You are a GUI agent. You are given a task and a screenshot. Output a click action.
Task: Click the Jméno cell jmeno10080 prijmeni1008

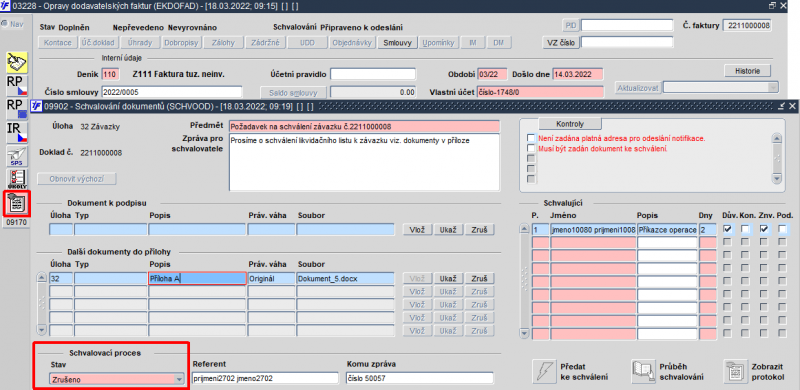coord(593,230)
